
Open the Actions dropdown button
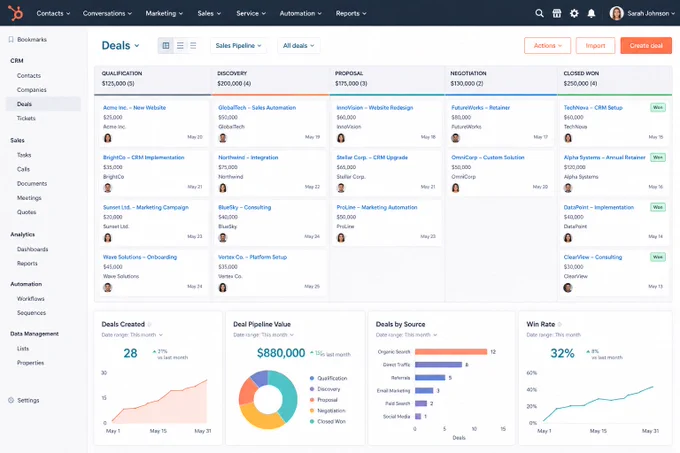547,46
